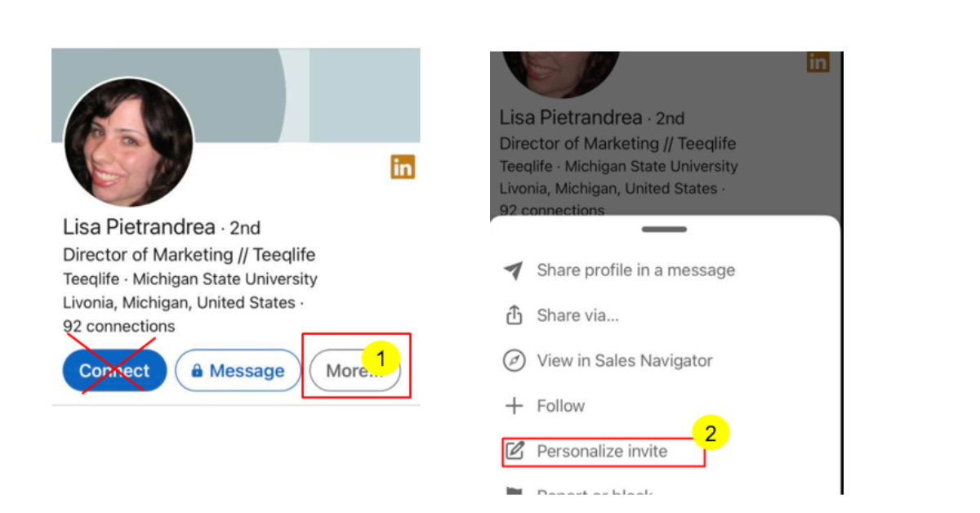Choose the "Personalize invite" text option
980x513 pixels.
(602, 451)
